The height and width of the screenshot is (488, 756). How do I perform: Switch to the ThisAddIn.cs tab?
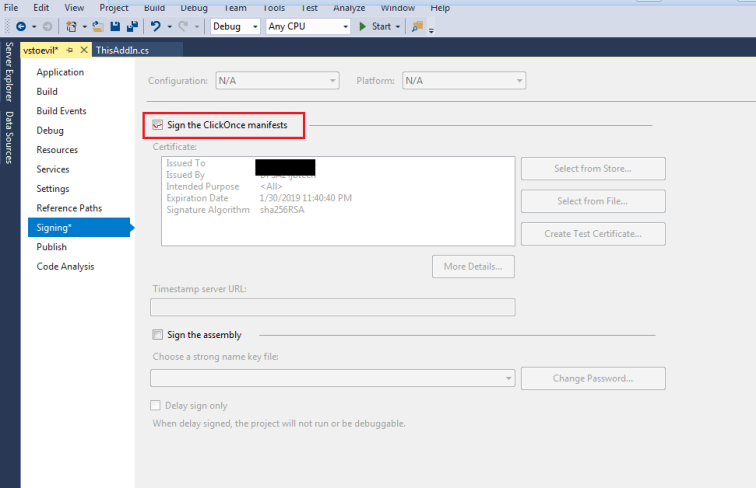tap(137, 50)
